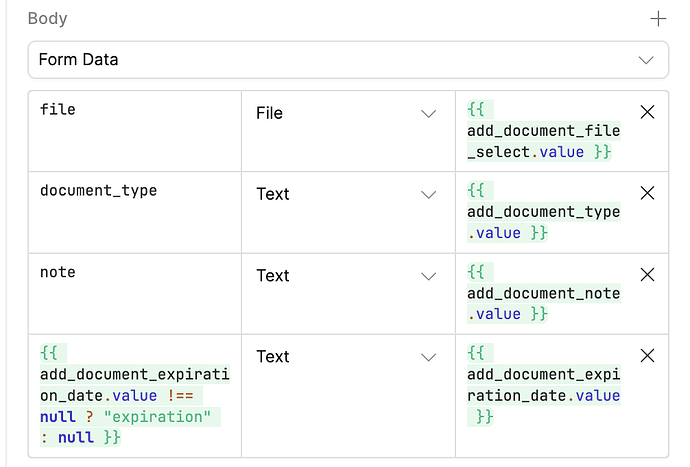Open the Text type dropdown for document_type
Image resolution: width=690 pixels, height=467 pixels.
tap(347, 195)
